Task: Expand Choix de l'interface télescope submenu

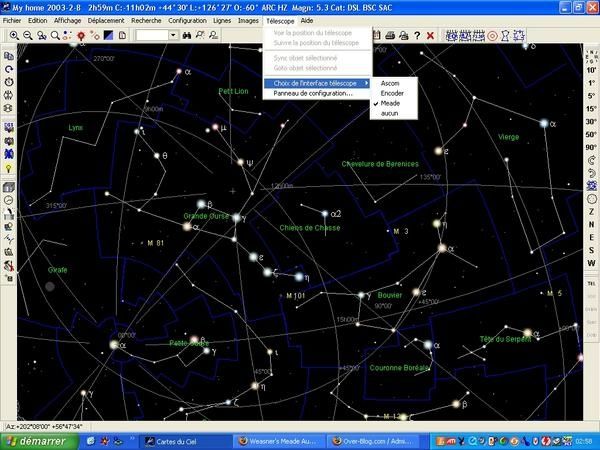Action: click(317, 83)
